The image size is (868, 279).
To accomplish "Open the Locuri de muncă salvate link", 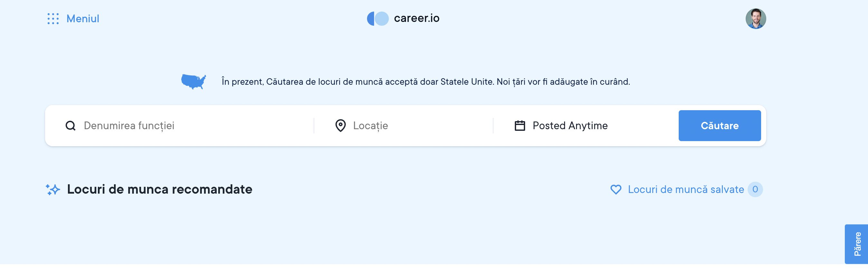I will (686, 190).
